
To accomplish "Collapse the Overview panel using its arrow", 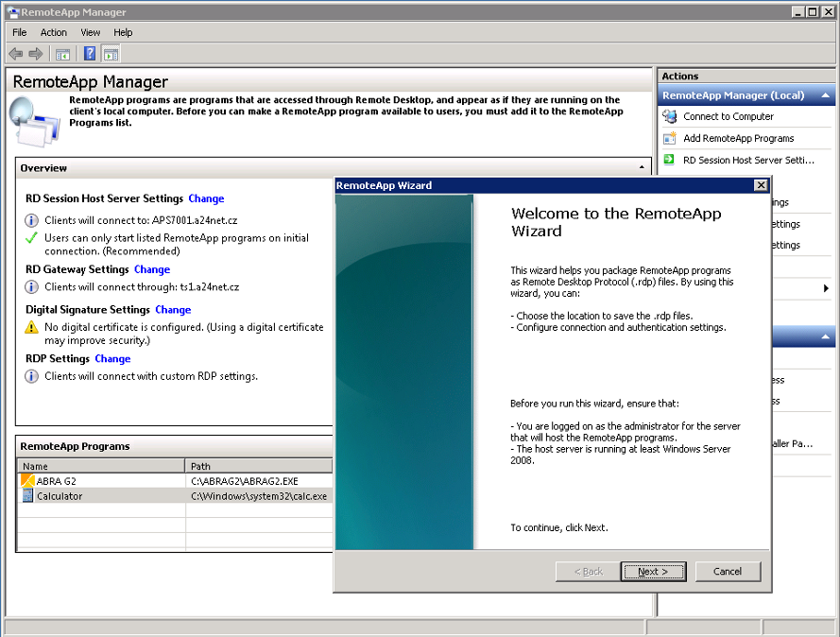I will 643,168.
